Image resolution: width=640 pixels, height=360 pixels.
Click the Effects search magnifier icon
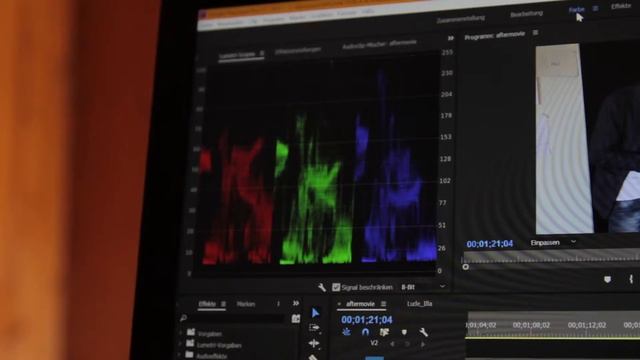(x=184, y=318)
